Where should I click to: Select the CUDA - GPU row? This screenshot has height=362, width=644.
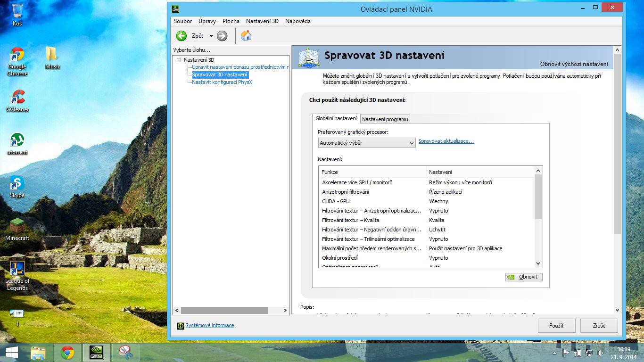tap(427, 201)
